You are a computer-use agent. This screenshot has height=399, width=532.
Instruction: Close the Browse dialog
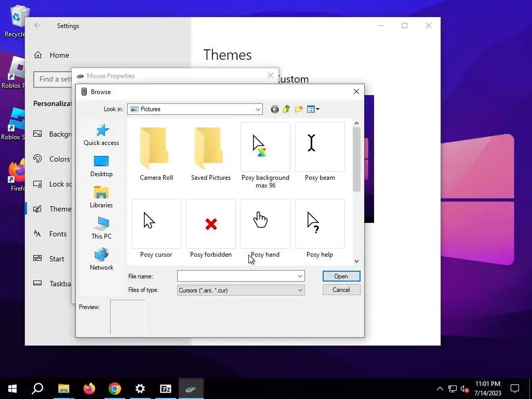(x=356, y=91)
